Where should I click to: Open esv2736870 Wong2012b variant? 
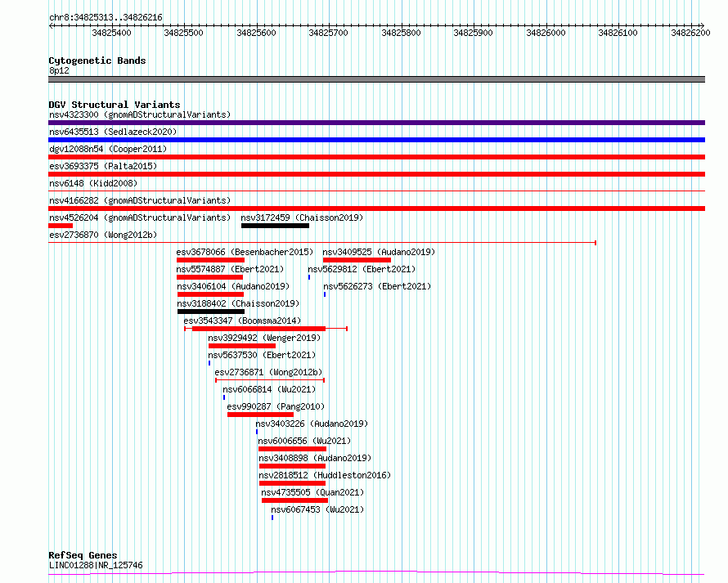[103, 235]
